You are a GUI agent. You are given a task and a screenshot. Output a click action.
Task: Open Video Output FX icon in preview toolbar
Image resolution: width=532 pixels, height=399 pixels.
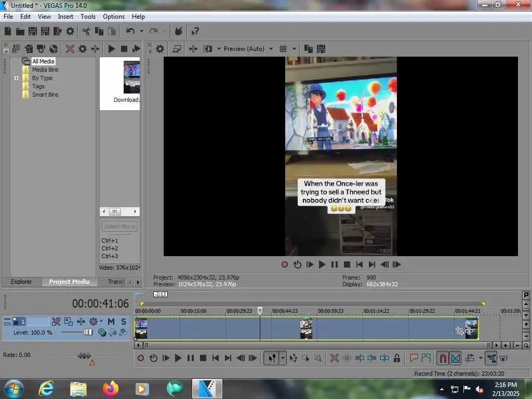[x=193, y=49]
